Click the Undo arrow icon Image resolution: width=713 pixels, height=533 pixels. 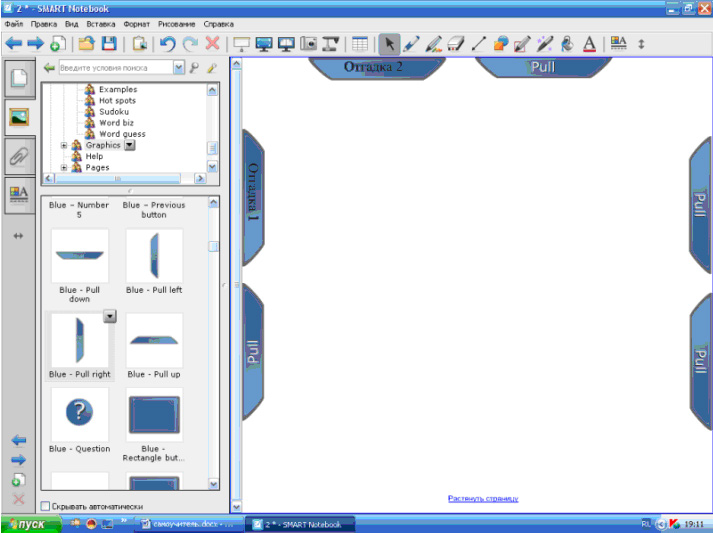click(168, 44)
